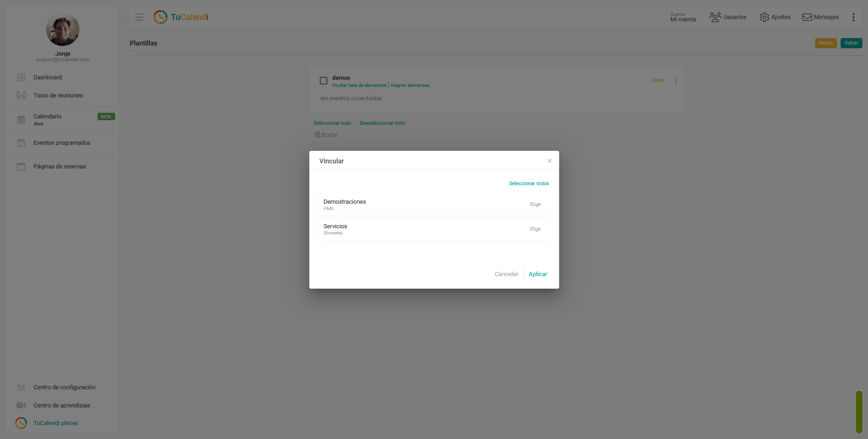The width and height of the screenshot is (868, 439).
Task: Click the Plantillas page heading
Action: 144,43
